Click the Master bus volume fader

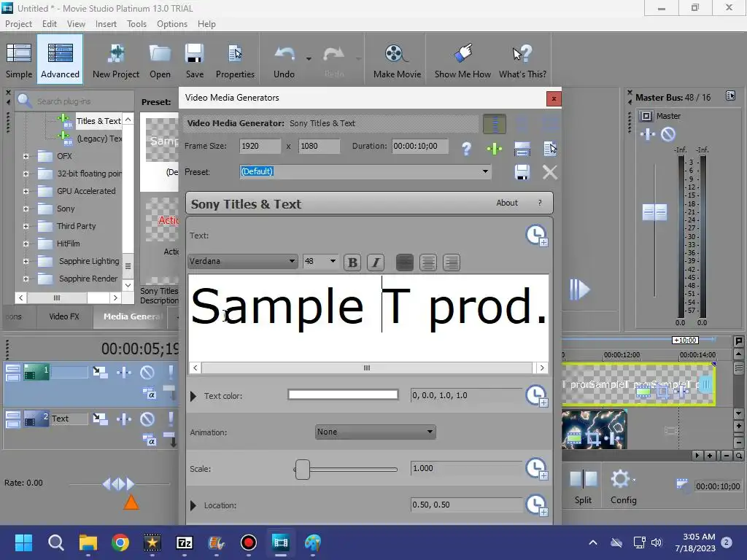pyautogui.click(x=654, y=212)
